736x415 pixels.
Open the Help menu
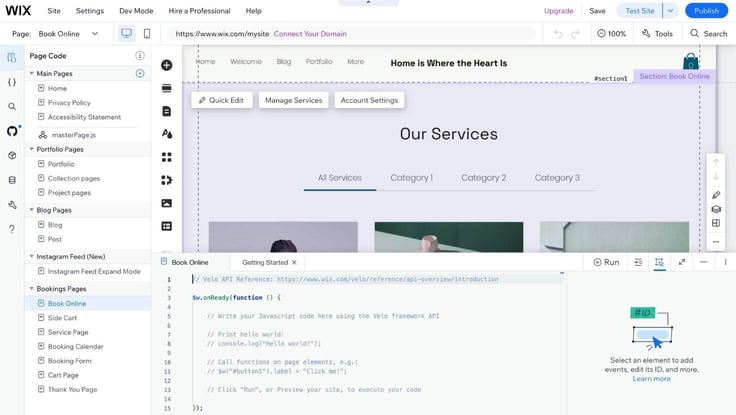tap(253, 11)
